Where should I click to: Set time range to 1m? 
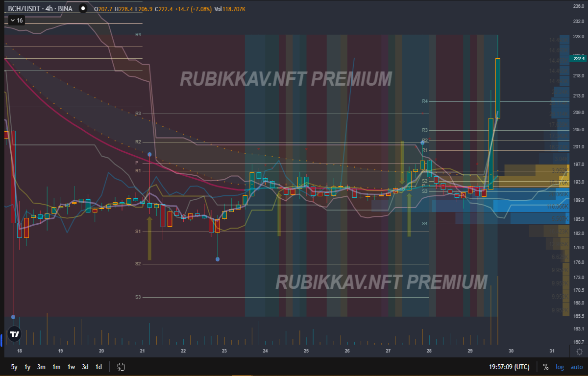pyautogui.click(x=56, y=367)
